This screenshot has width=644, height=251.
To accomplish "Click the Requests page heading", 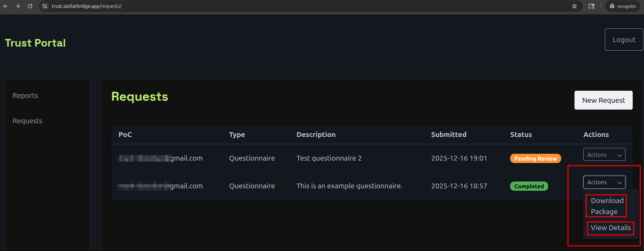I will [140, 97].
